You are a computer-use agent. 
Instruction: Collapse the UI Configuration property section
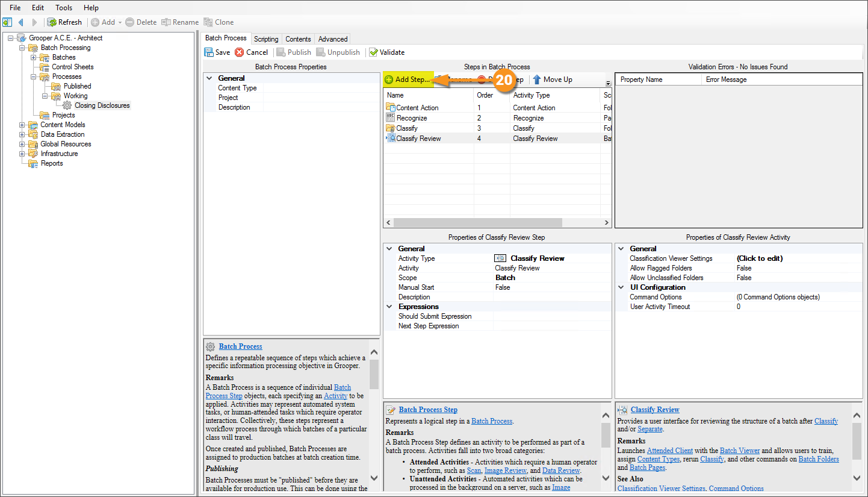620,287
